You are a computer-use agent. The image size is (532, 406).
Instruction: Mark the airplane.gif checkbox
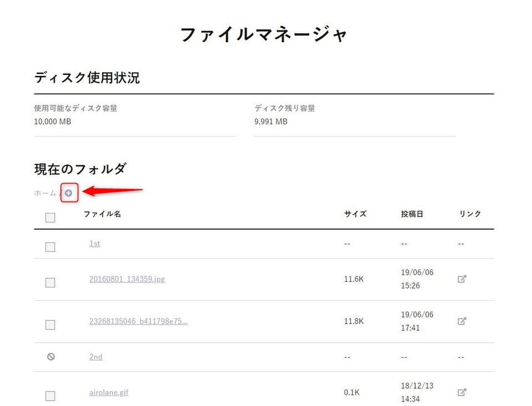(50, 395)
